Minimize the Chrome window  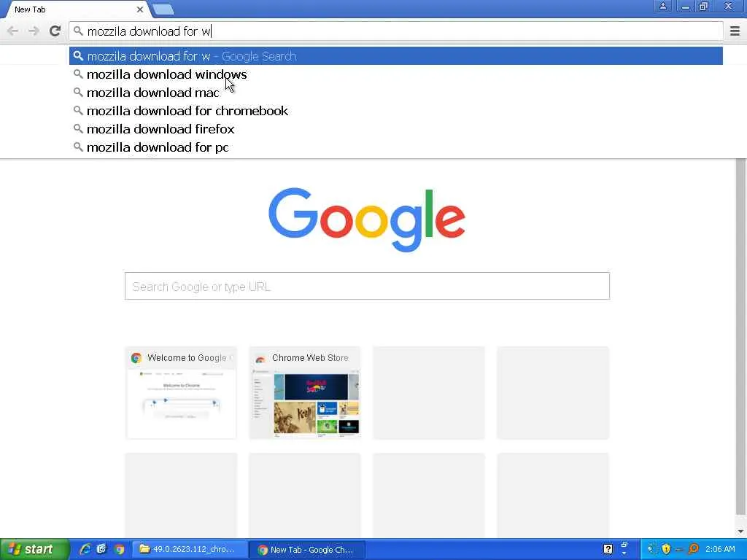coord(684,7)
